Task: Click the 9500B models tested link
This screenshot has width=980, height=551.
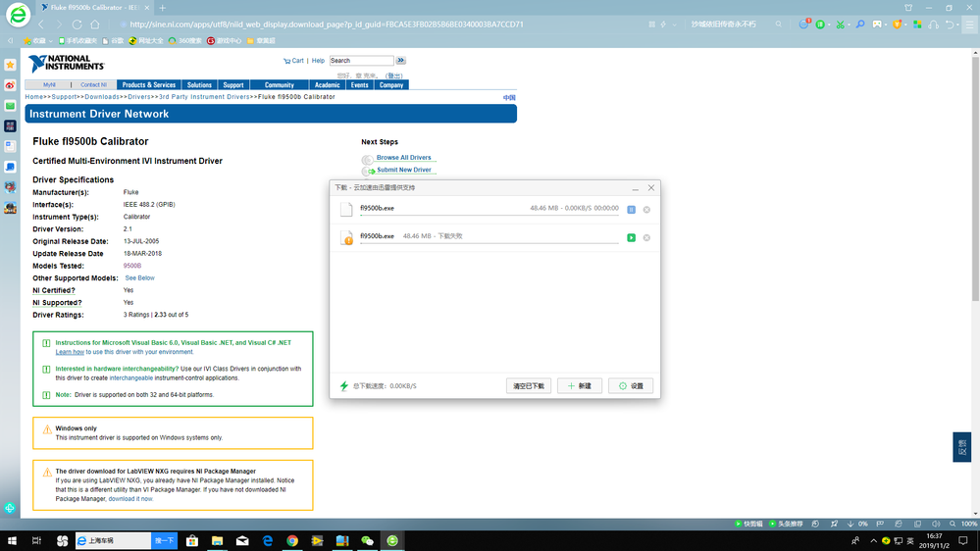Action: [x=131, y=266]
